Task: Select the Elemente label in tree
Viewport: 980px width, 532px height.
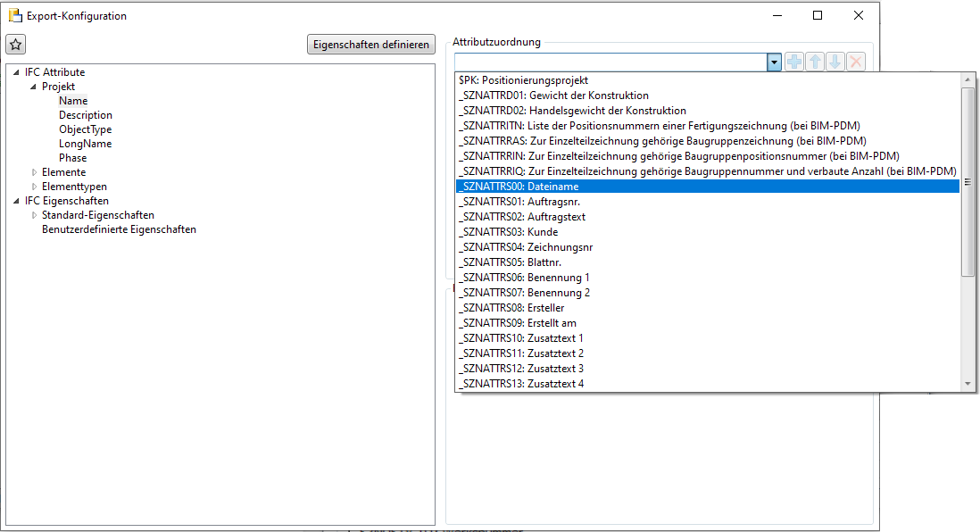Action: pyautogui.click(x=63, y=172)
